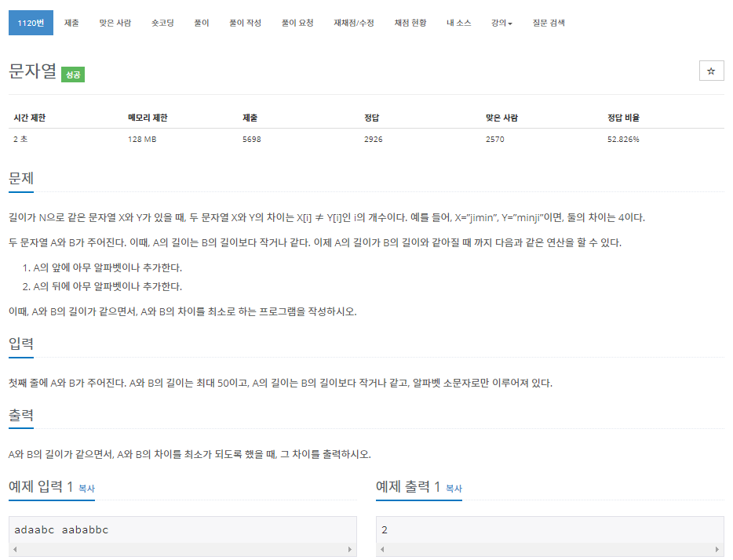Open the 내 소스 tab
Image resolution: width=733 pixels, height=560 pixels.
pos(458,23)
